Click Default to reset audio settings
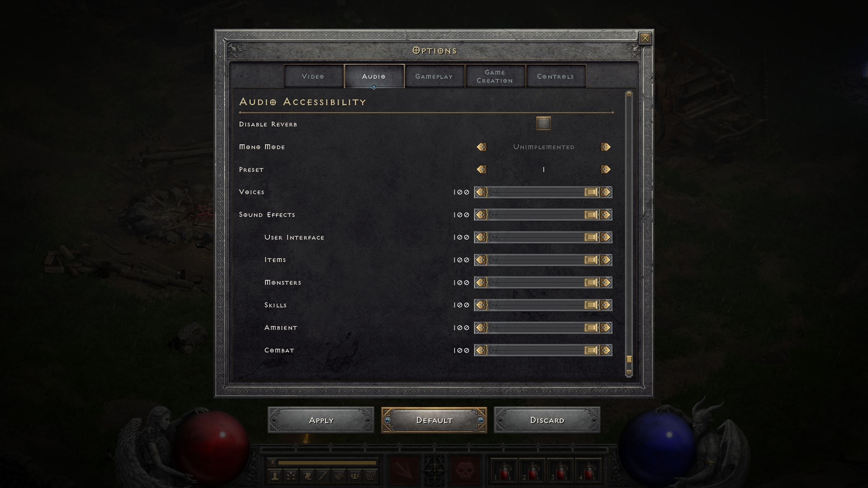Image resolution: width=868 pixels, height=488 pixels. [x=434, y=420]
